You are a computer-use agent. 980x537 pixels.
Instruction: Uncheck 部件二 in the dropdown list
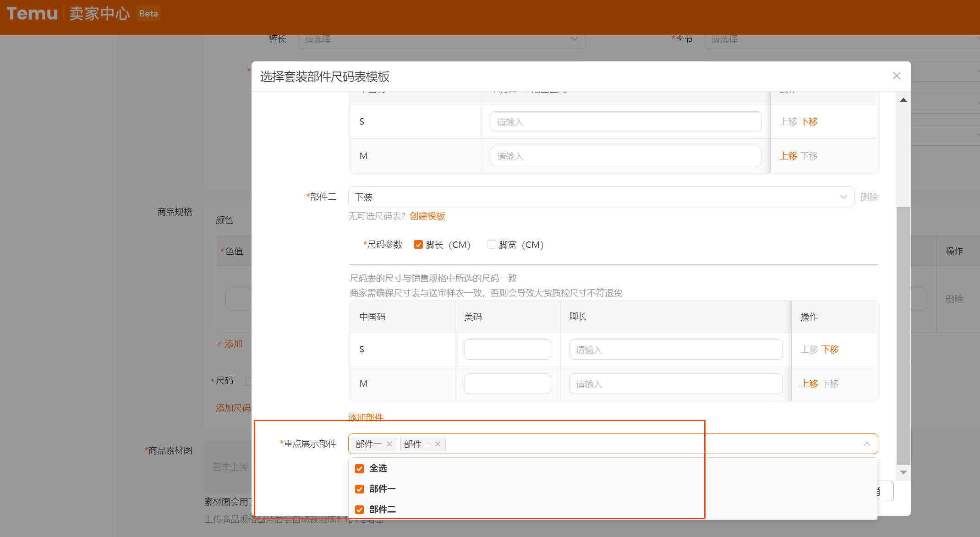click(x=359, y=509)
